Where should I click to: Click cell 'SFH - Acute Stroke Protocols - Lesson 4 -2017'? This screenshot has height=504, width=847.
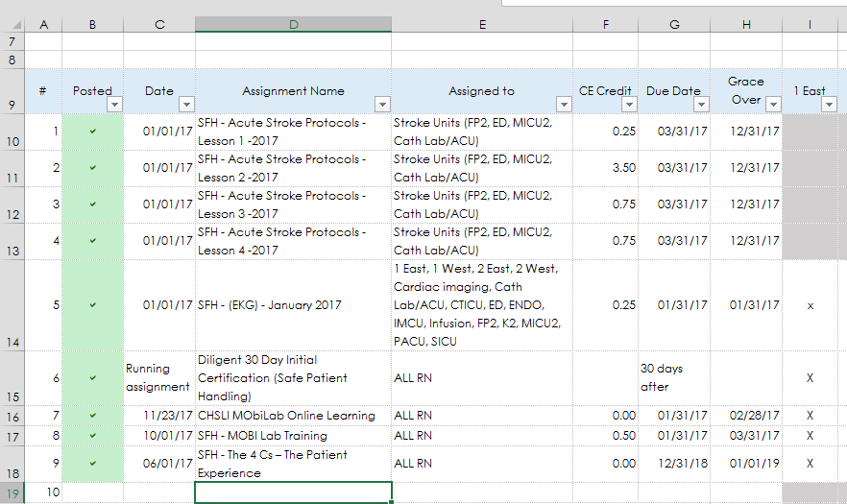coord(293,241)
